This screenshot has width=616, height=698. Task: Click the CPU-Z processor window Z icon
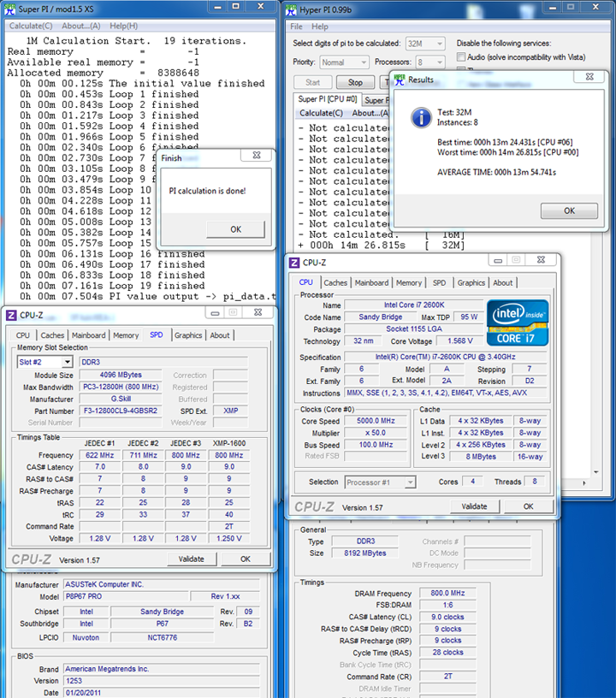coord(294,263)
